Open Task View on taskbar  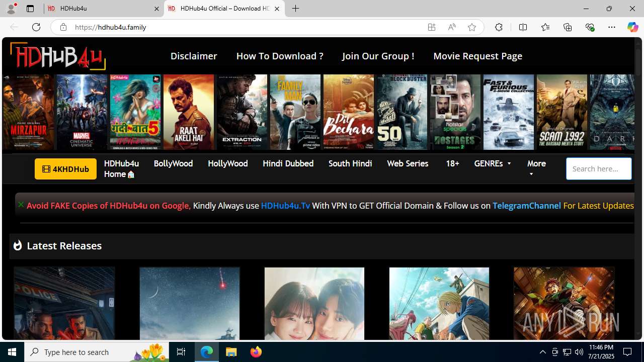tap(181, 352)
